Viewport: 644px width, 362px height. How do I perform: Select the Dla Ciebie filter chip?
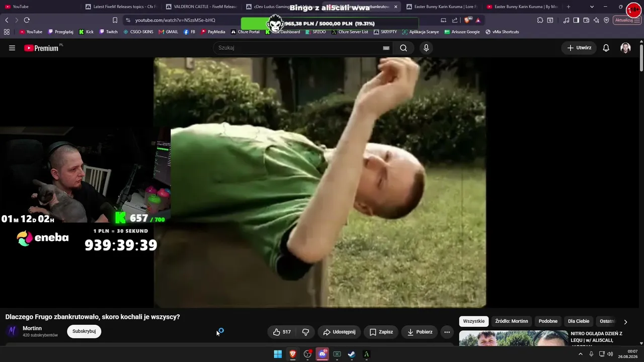click(579, 321)
